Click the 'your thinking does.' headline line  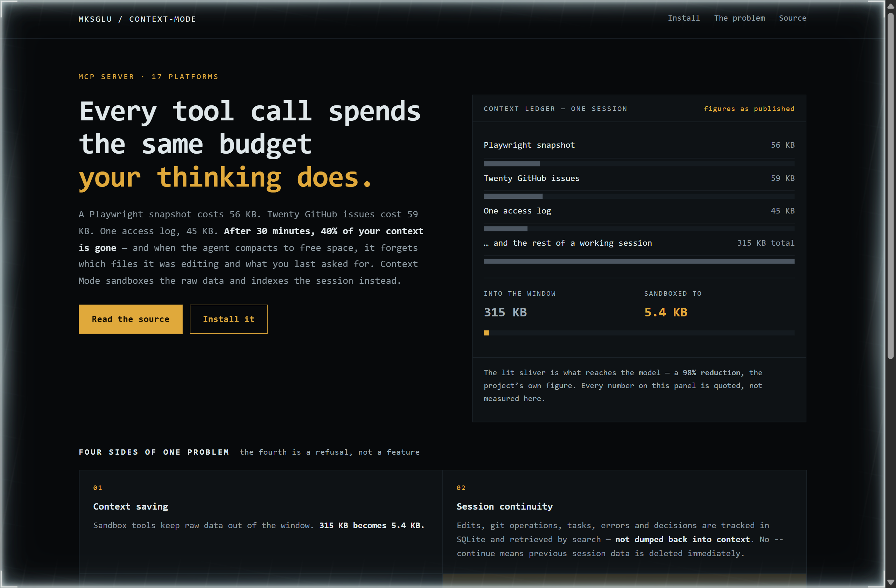coord(225,178)
